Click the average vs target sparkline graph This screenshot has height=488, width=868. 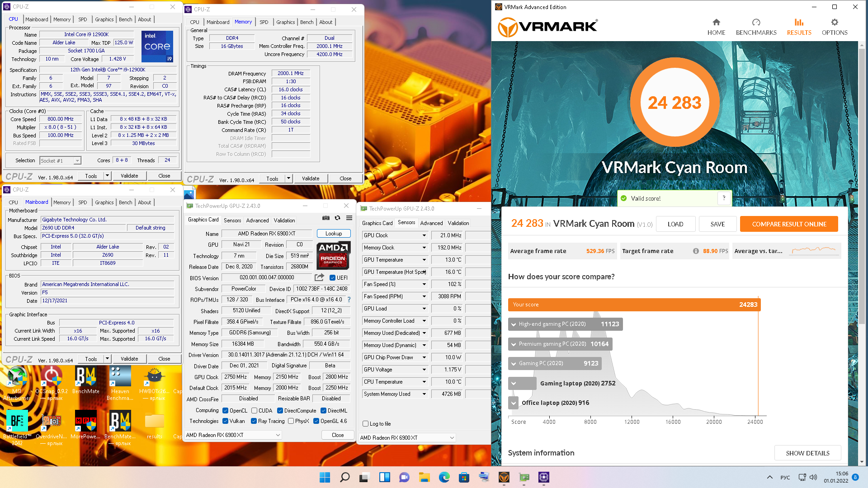click(813, 250)
